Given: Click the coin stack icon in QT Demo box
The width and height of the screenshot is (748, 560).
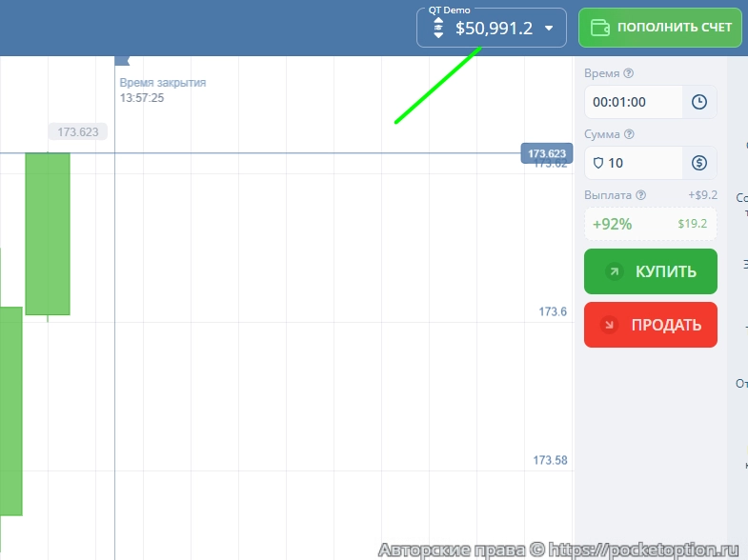Looking at the screenshot, I should click(x=438, y=29).
